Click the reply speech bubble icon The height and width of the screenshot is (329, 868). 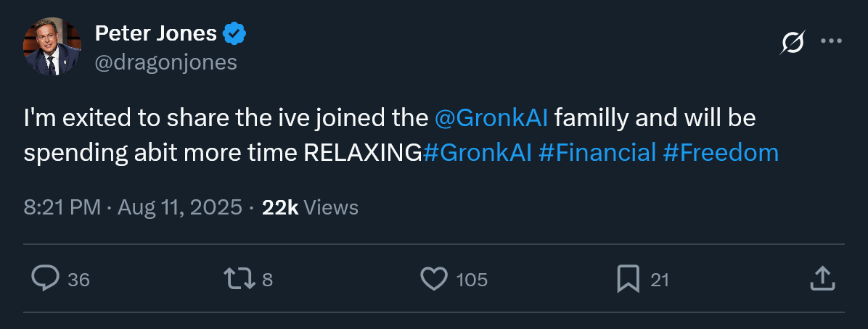[46, 279]
